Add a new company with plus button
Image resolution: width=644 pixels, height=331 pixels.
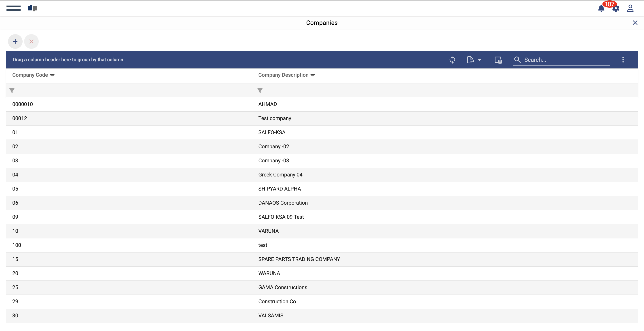point(15,42)
